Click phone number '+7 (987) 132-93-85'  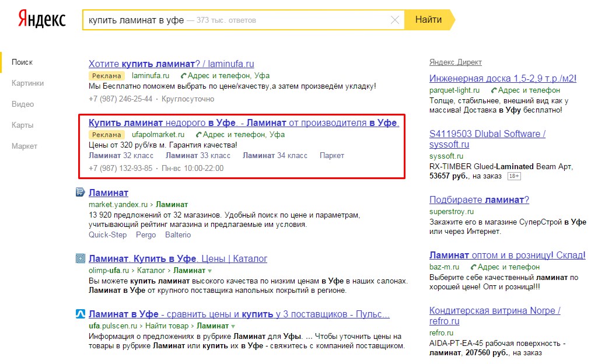[x=121, y=168]
